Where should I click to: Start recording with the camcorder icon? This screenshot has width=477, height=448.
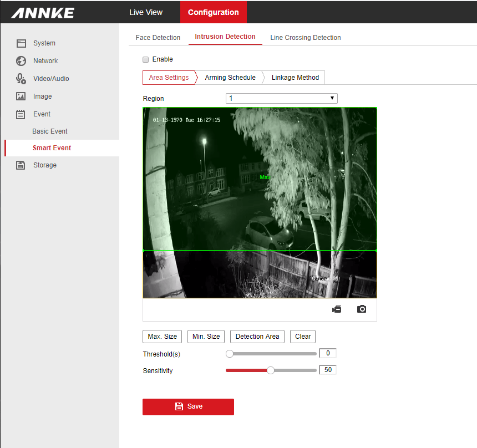click(x=337, y=309)
